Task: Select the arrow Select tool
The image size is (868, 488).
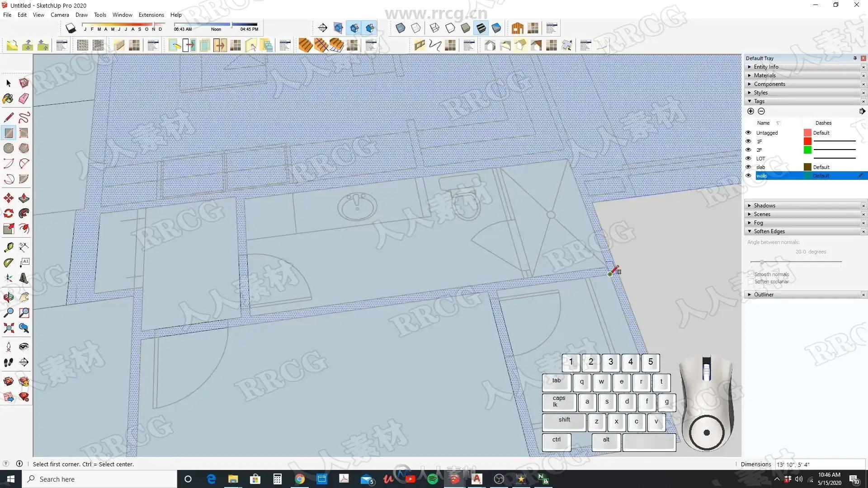Action: pyautogui.click(x=9, y=83)
